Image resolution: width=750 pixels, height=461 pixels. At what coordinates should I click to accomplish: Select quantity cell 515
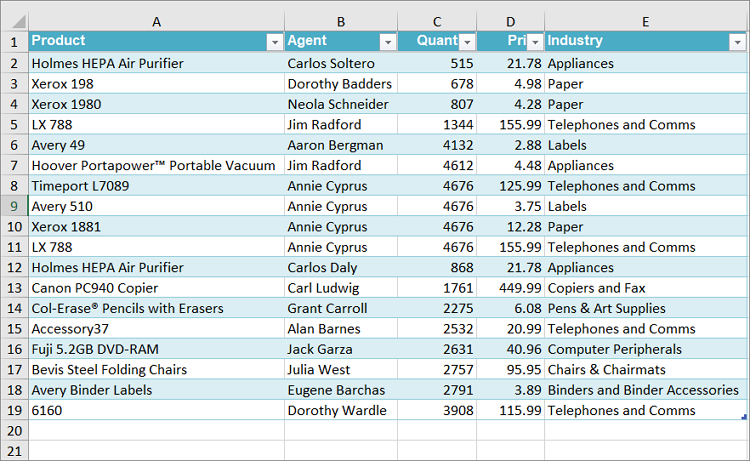click(437, 63)
